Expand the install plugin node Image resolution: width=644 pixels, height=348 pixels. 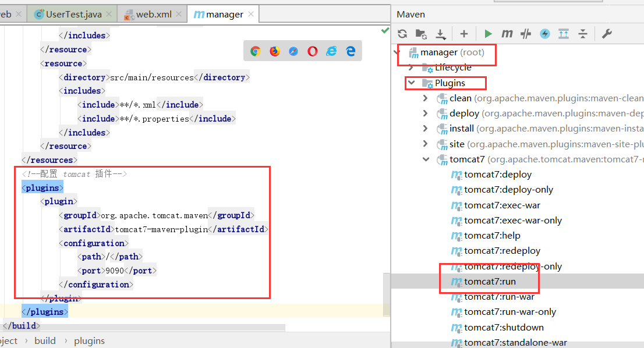(426, 129)
